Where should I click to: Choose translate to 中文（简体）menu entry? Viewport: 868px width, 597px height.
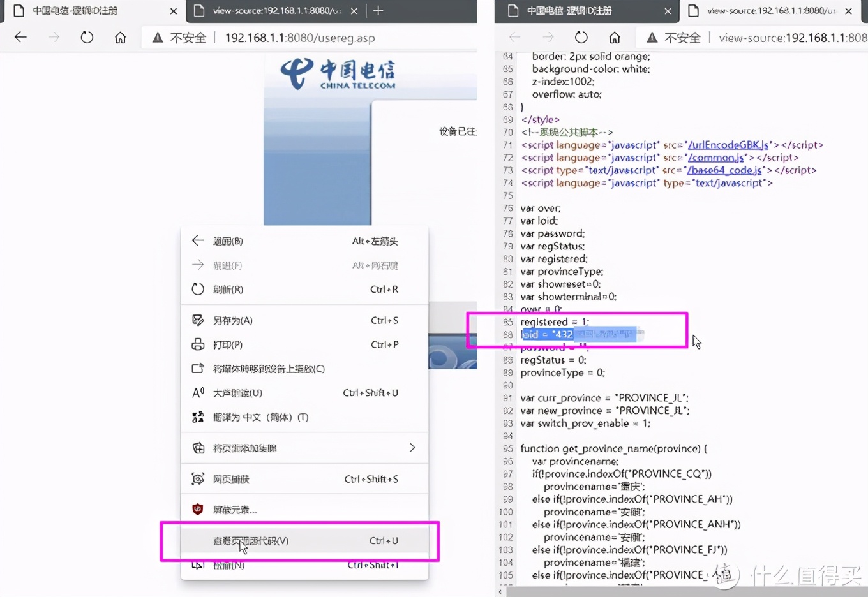coord(304,417)
